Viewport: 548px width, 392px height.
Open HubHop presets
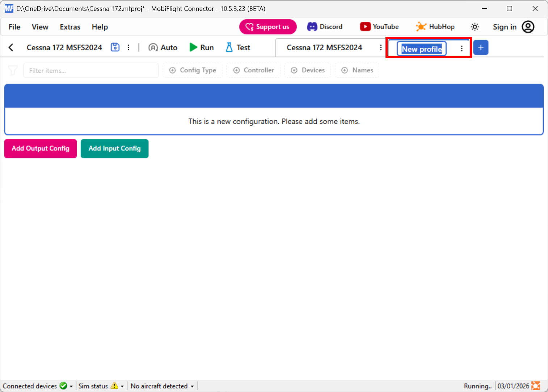435,26
